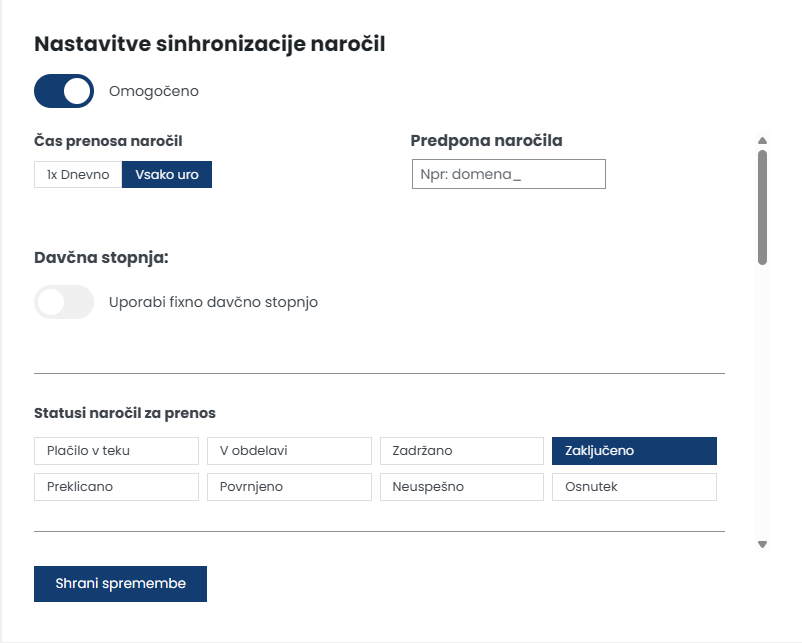The height and width of the screenshot is (643, 802).
Task: Click the scrollbar down arrow
Action: point(762,545)
